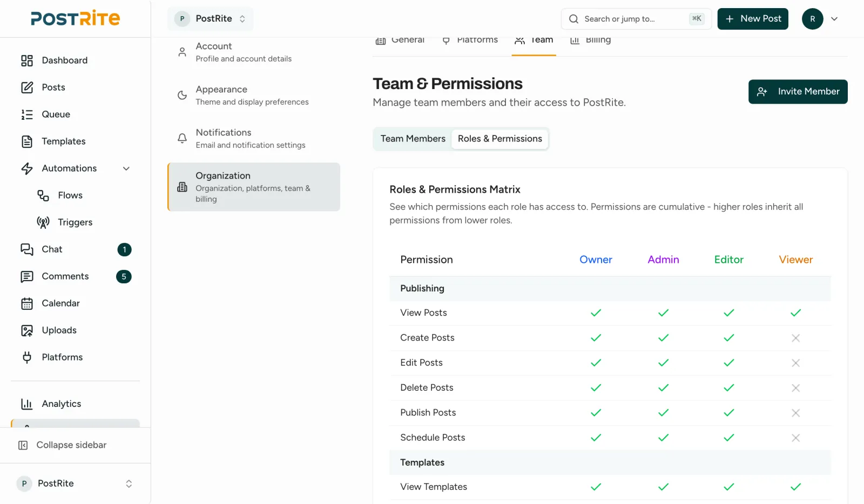
Task: Click the PostRite logo
Action: (75, 18)
